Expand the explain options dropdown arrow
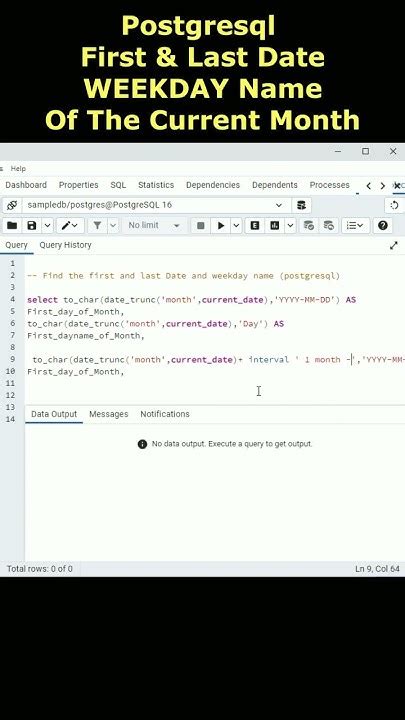 pyautogui.click(x=290, y=225)
